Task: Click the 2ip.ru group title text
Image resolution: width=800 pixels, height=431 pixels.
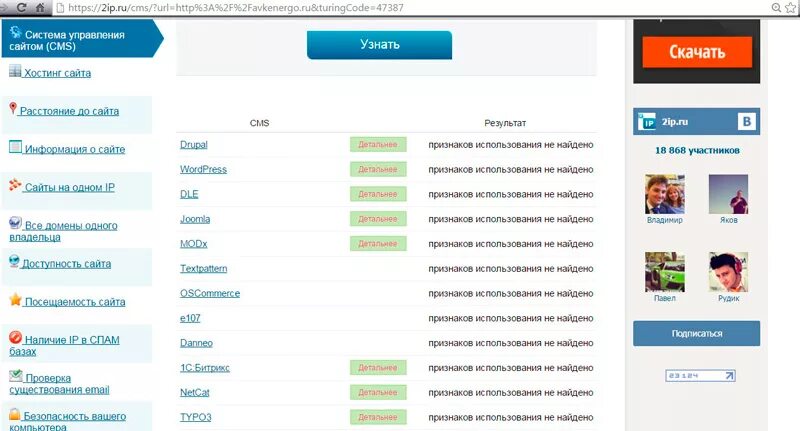Action: (674, 122)
